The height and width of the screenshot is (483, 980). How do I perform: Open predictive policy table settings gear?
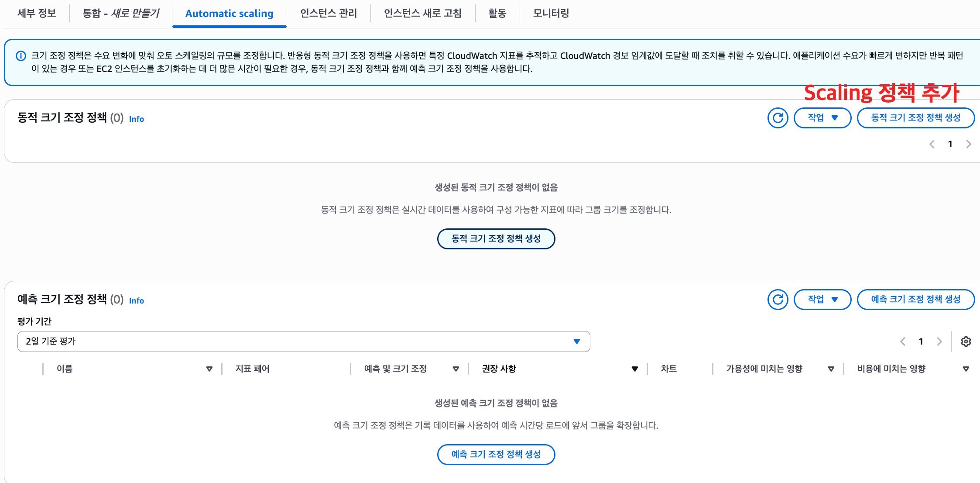coord(966,342)
